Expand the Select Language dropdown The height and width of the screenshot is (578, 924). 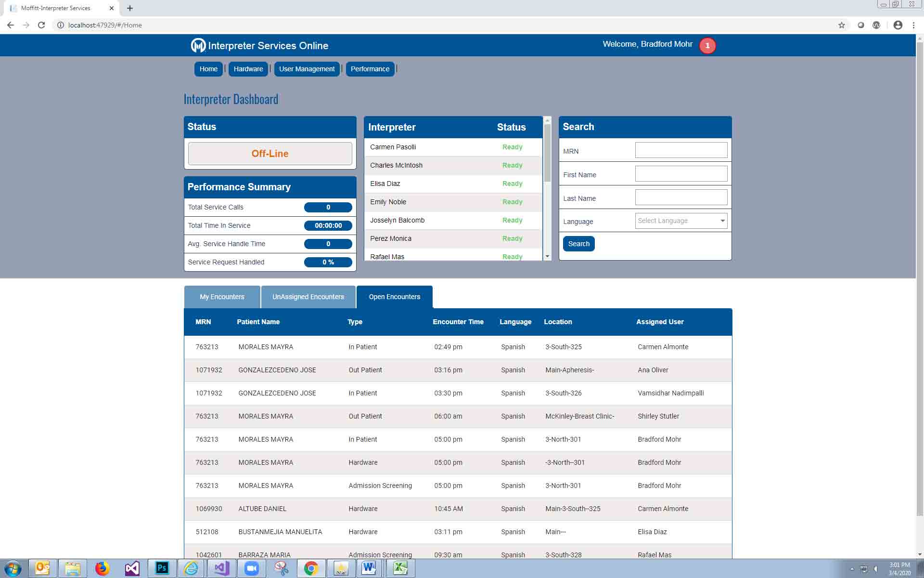681,221
